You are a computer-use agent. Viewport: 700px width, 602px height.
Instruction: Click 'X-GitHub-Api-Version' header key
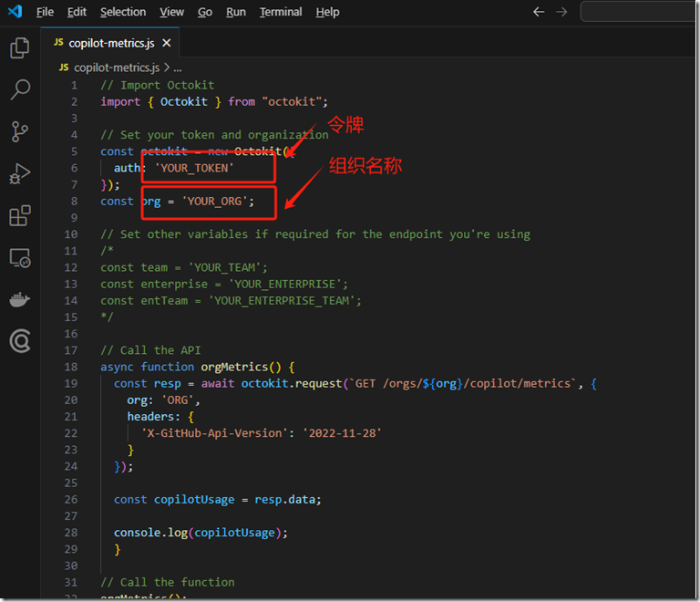[215, 433]
